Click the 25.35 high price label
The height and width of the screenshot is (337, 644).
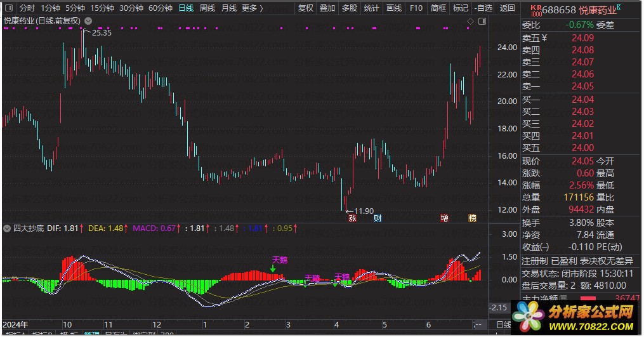tap(102, 33)
